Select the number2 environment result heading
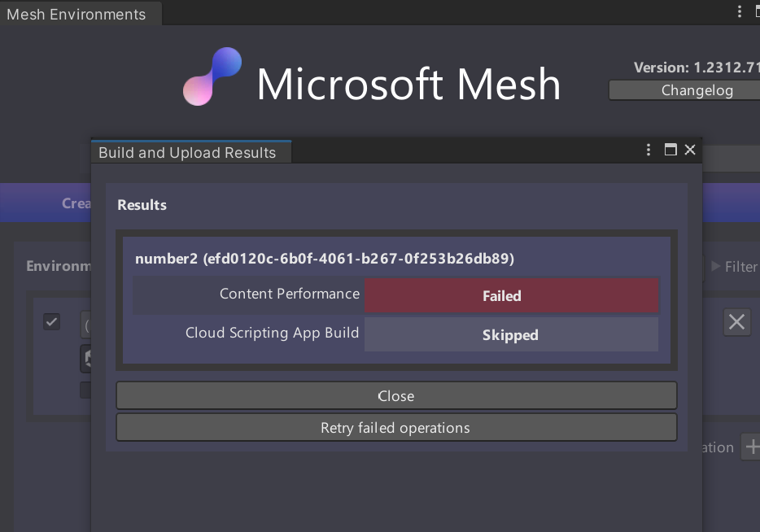This screenshot has height=532, width=760. pos(325,259)
